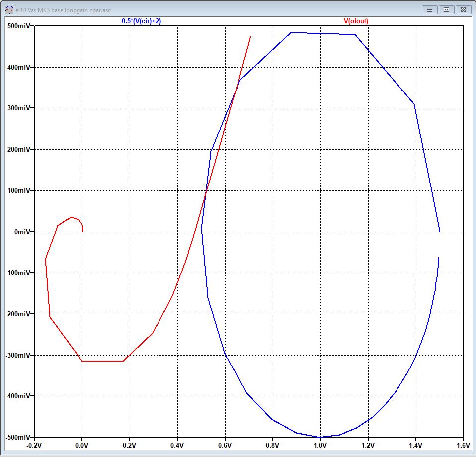Click the 0.2V horizontal axis label
476x457 pixels.
point(130,446)
